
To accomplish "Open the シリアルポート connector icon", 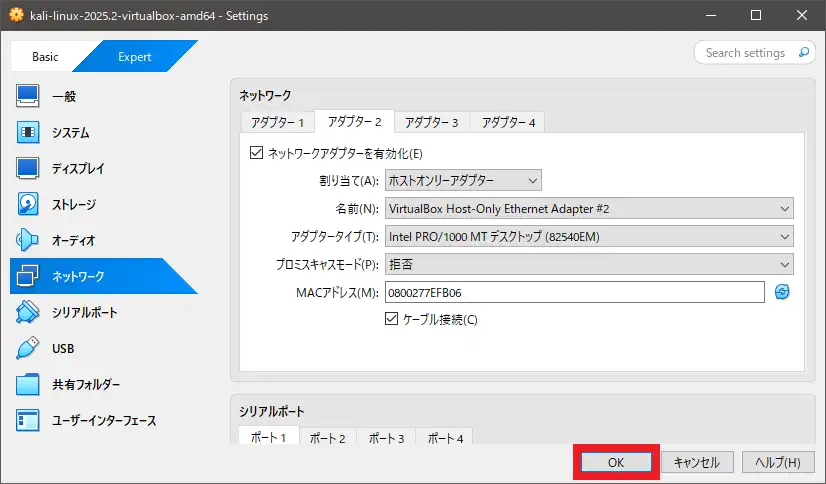I will coord(27,312).
